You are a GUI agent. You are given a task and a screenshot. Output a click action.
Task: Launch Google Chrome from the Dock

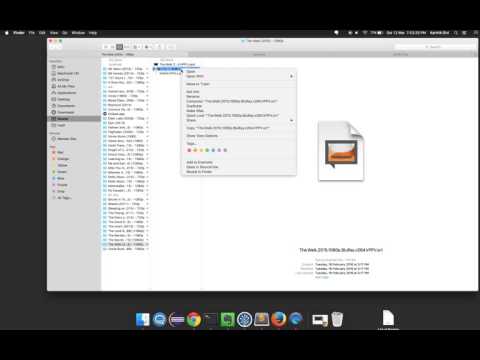(x=194, y=320)
